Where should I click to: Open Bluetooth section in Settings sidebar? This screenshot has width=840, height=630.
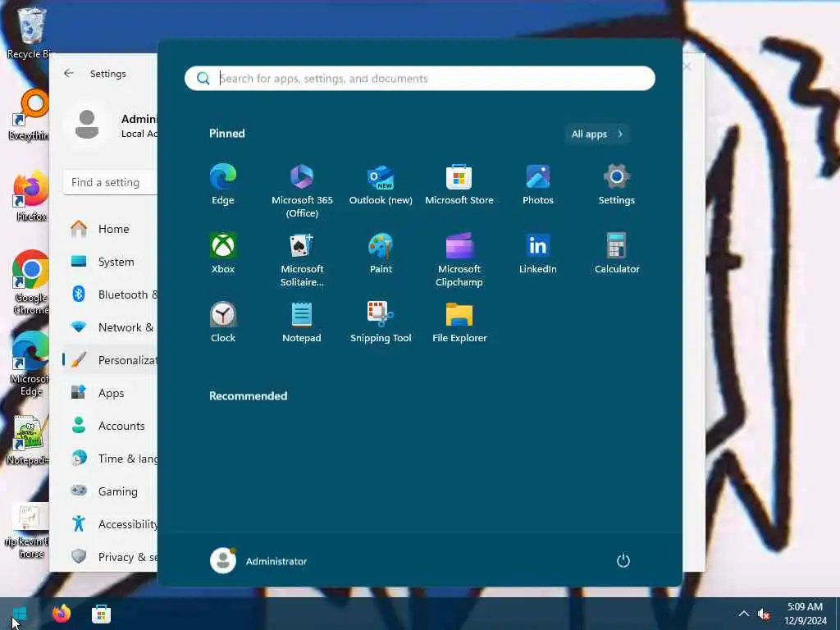tap(110, 294)
